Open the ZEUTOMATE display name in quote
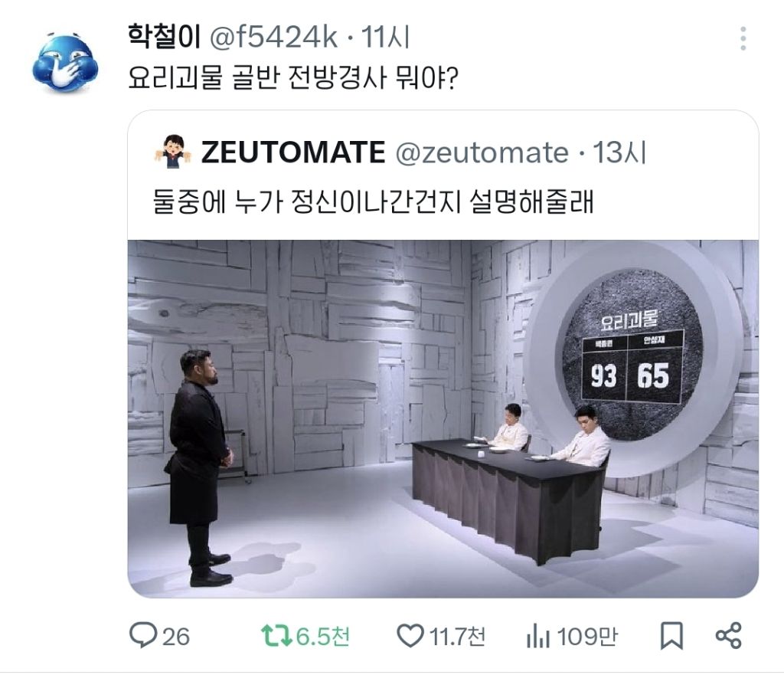784x675 pixels. pyautogui.click(x=293, y=152)
